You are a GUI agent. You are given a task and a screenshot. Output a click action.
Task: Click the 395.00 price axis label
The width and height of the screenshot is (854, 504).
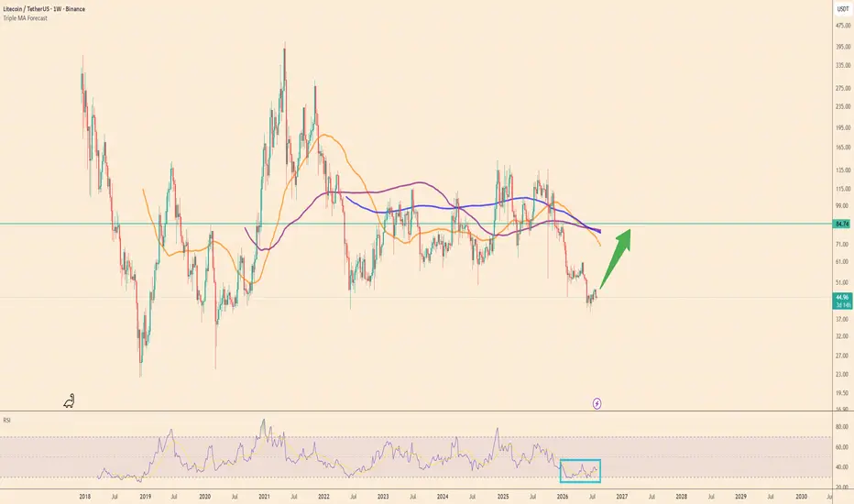tap(843, 47)
